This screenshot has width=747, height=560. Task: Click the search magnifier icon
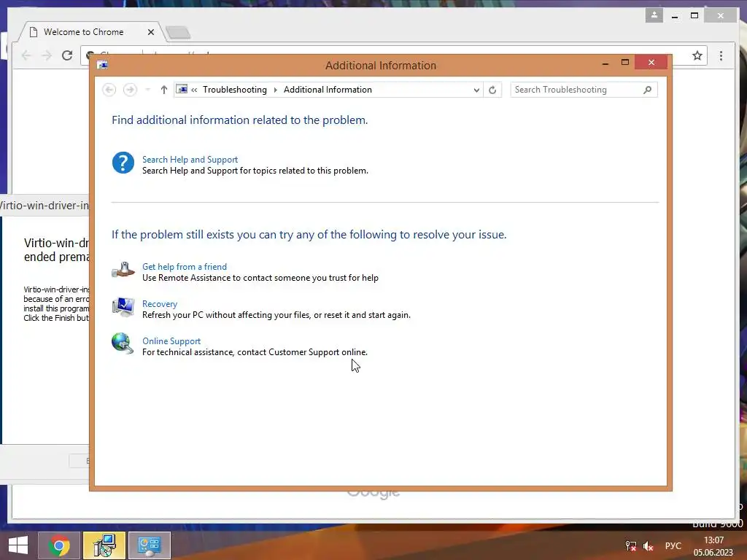(x=647, y=90)
